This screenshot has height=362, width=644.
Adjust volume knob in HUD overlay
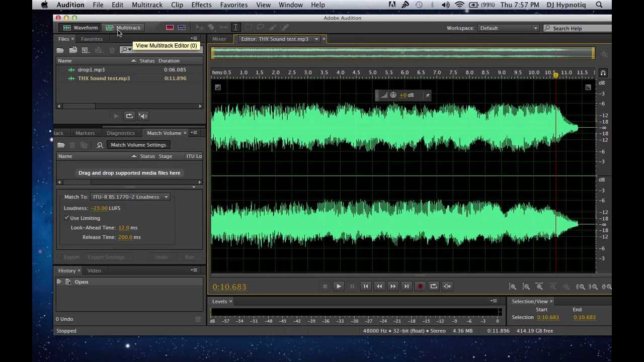pyautogui.click(x=393, y=95)
